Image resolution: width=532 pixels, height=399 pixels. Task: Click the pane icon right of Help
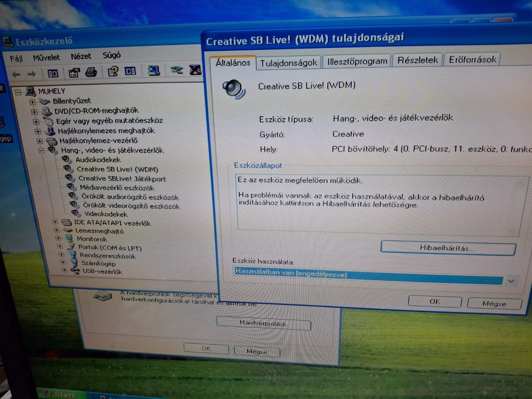tap(130, 71)
